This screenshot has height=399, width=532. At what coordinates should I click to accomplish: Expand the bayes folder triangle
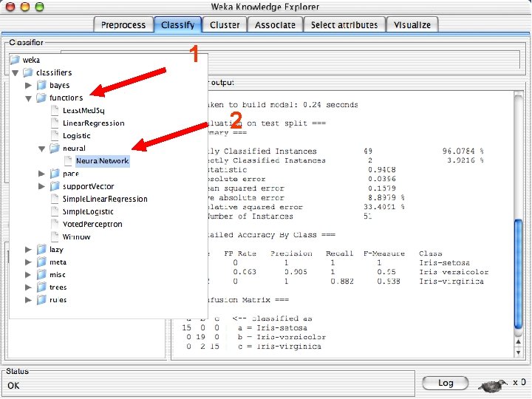click(x=29, y=85)
